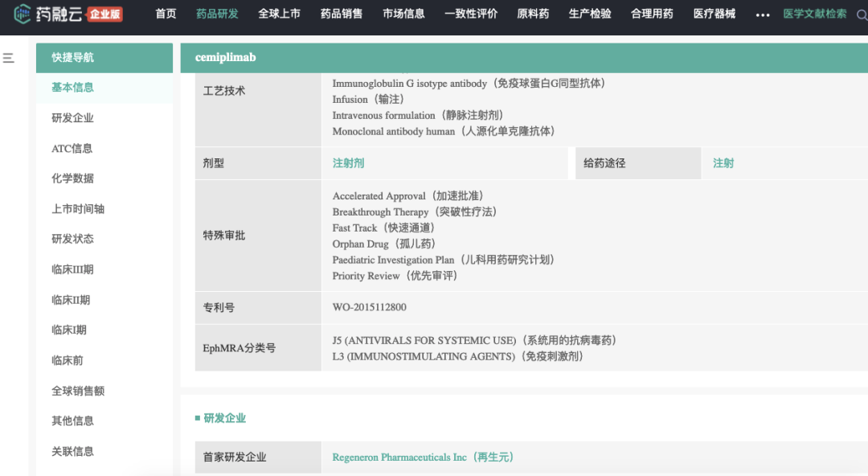Open the 生产检验 menu
This screenshot has height=476, width=868.
pyautogui.click(x=590, y=14)
